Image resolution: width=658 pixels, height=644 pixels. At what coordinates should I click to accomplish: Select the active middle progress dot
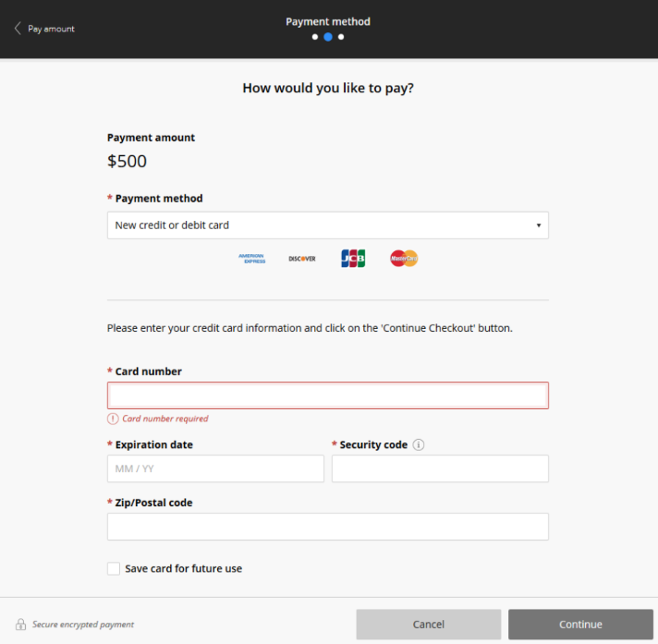pos(328,37)
